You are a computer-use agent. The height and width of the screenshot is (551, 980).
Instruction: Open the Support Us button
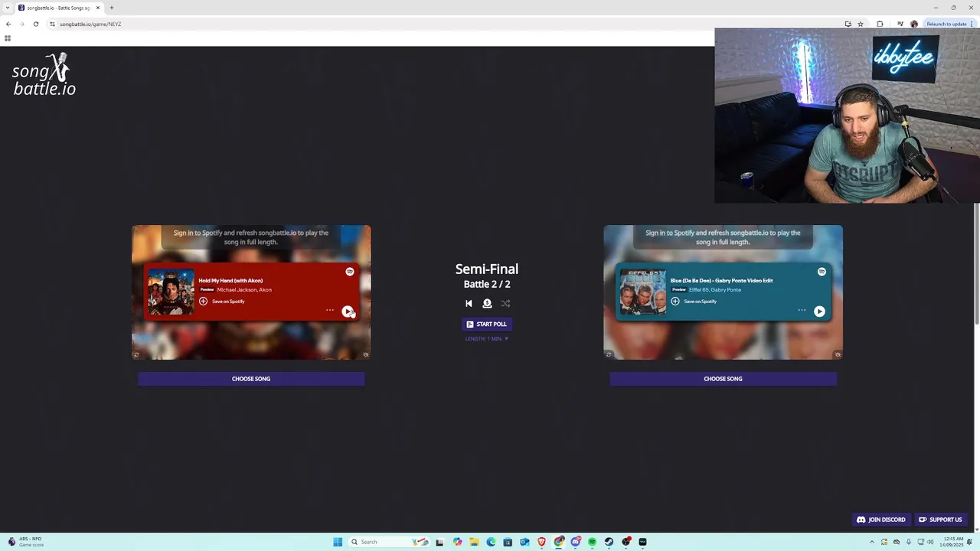coord(940,520)
